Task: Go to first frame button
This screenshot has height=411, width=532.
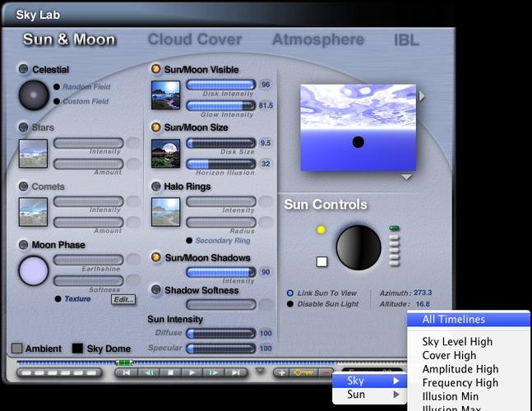Action: [x=127, y=372]
